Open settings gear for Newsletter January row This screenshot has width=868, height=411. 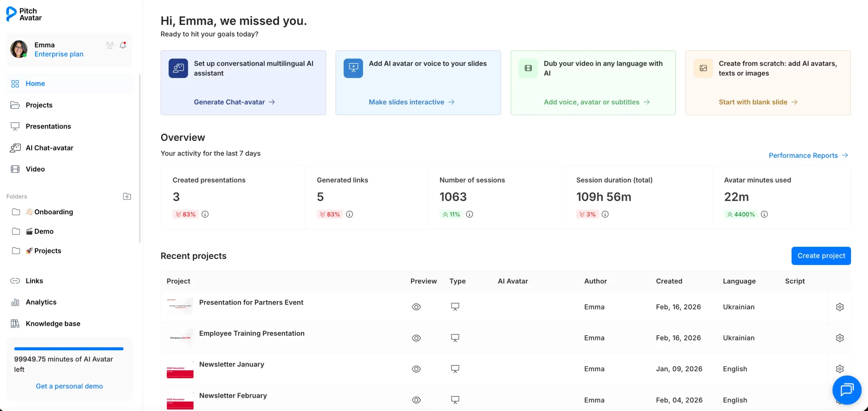[840, 369]
